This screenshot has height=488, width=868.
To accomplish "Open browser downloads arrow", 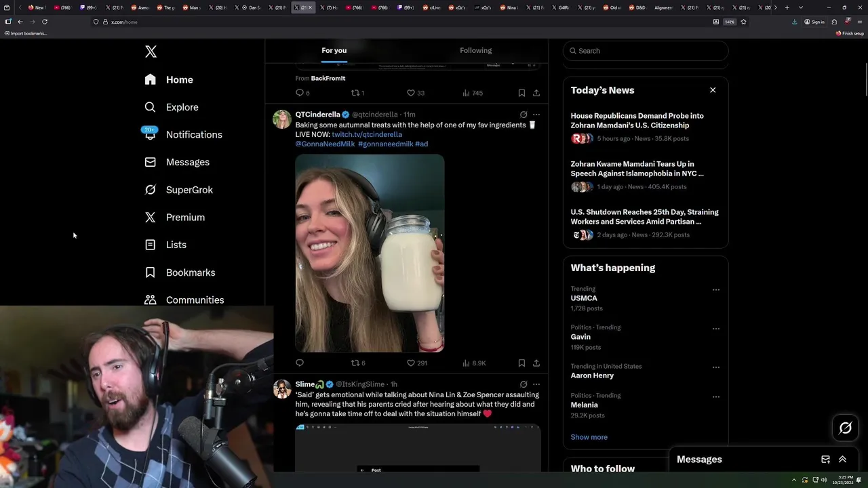I will point(794,22).
